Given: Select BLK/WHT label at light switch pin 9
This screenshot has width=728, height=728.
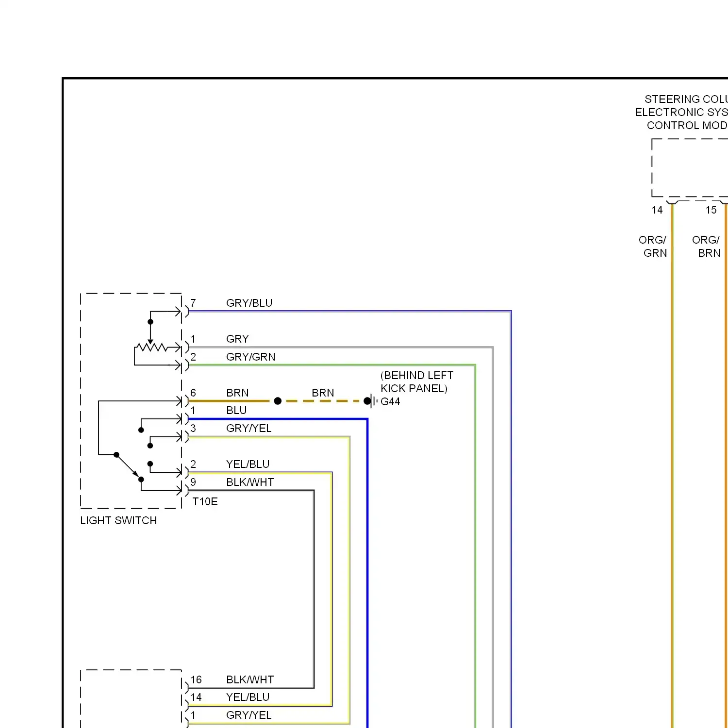Looking at the screenshot, I should coord(250,482).
